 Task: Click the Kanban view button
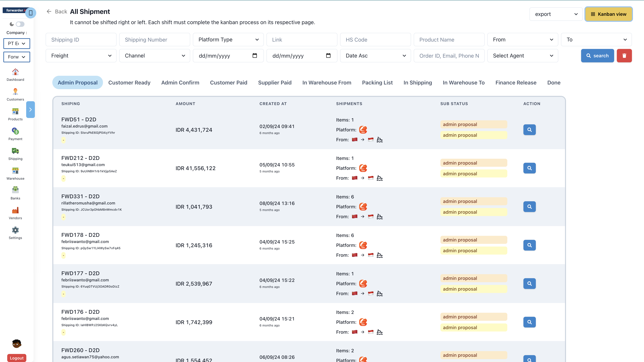[608, 14]
